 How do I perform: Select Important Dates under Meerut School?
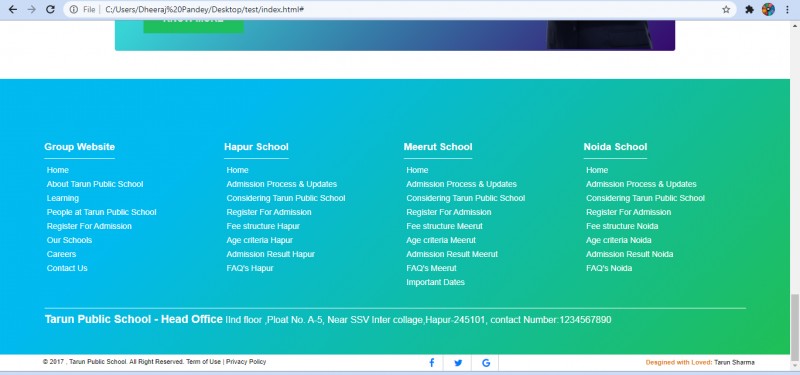435,282
